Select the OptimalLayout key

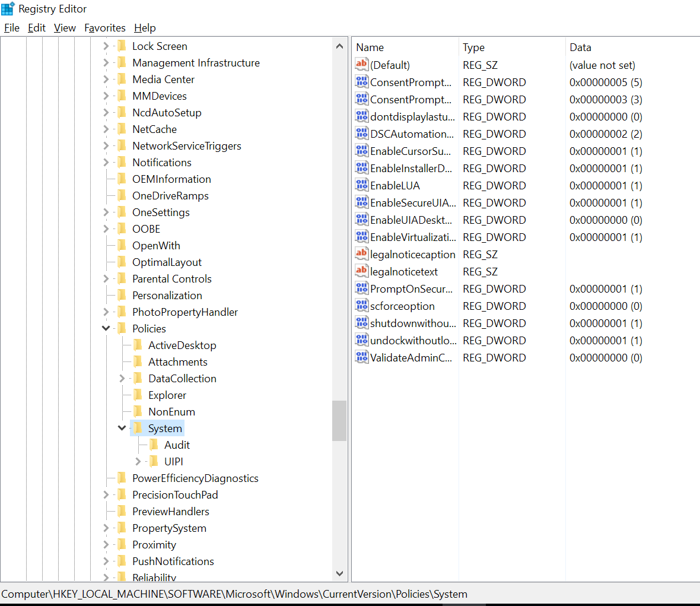(167, 262)
